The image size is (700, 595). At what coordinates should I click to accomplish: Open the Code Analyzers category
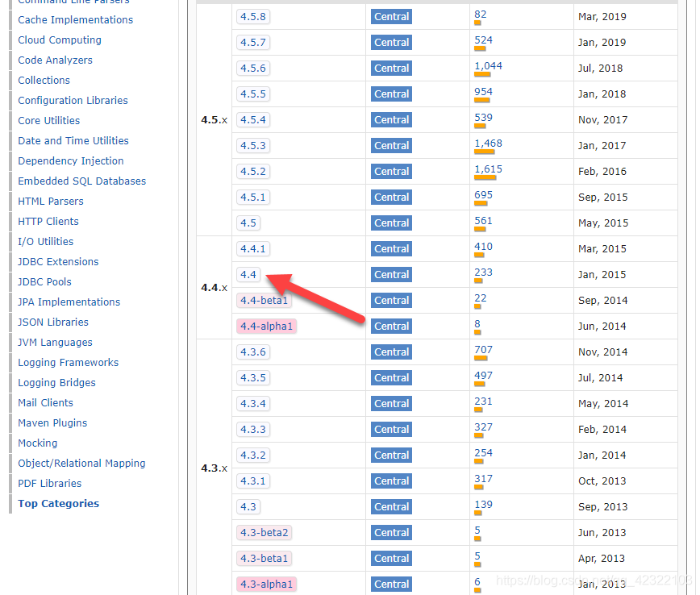[x=55, y=60]
